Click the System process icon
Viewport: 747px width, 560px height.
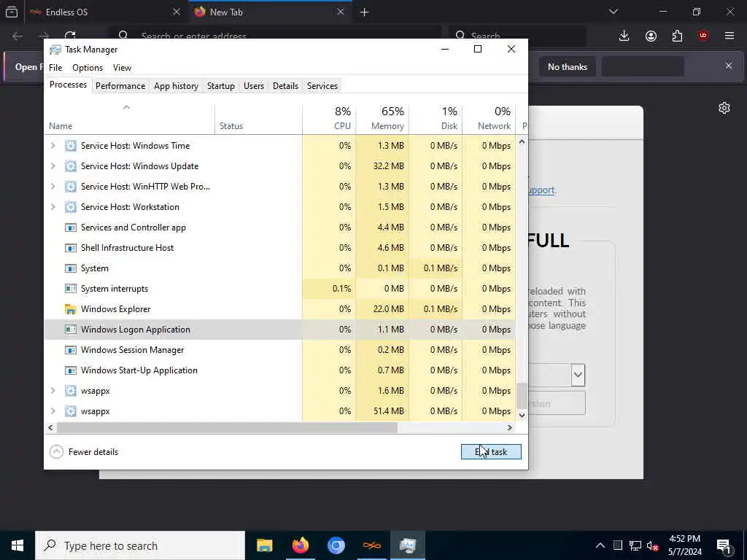(71, 268)
